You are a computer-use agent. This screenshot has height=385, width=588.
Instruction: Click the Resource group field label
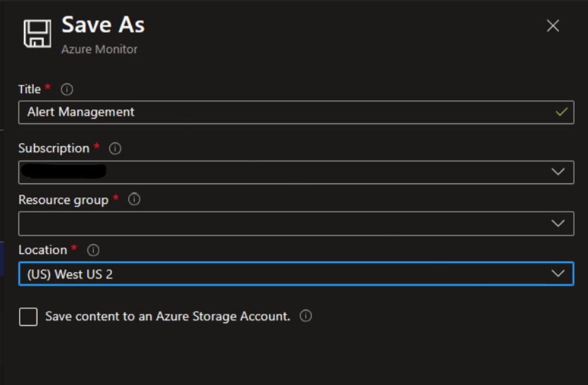[x=63, y=200]
